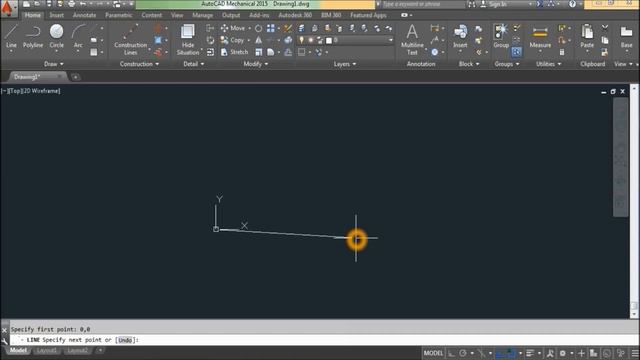The height and width of the screenshot is (360, 640).
Task: Switch to the Parametric ribbon tab
Action: (x=118, y=15)
